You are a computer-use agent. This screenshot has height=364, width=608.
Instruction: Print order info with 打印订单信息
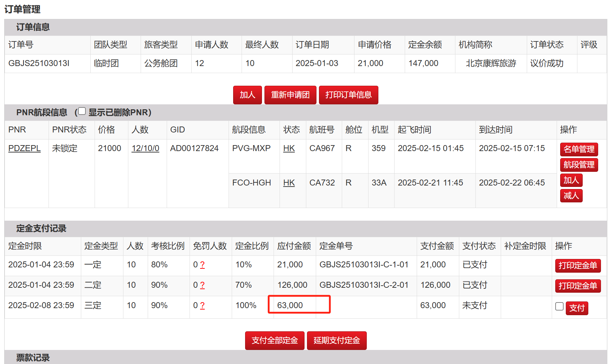tap(348, 95)
